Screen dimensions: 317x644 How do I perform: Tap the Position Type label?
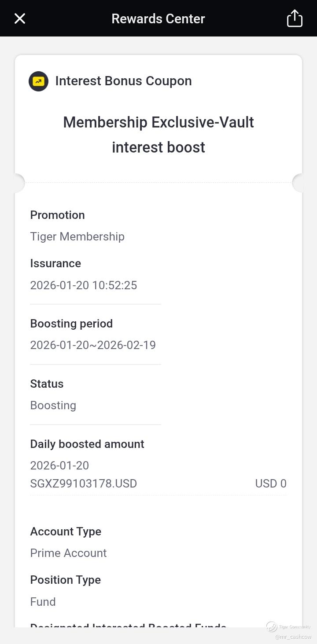click(x=65, y=580)
